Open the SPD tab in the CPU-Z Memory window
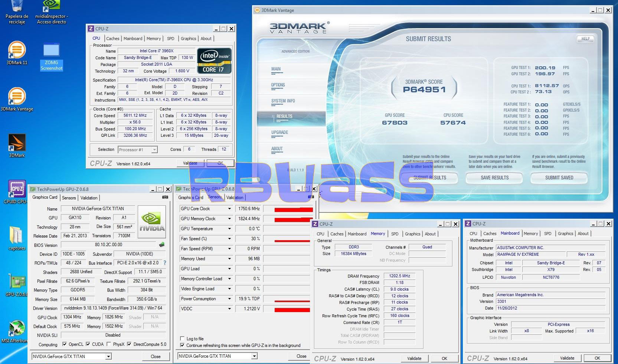This screenshot has height=364, width=618. click(395, 234)
